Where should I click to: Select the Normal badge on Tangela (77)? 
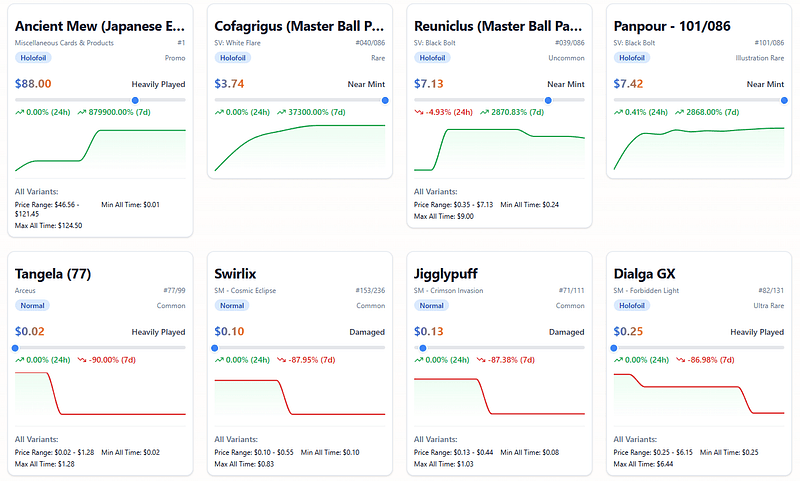[32, 306]
